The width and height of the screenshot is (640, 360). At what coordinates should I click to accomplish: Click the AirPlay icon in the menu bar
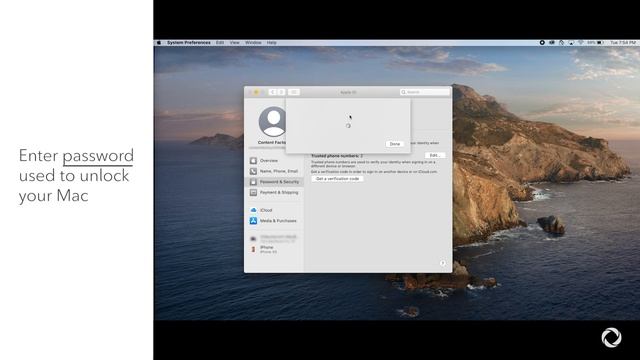point(571,42)
